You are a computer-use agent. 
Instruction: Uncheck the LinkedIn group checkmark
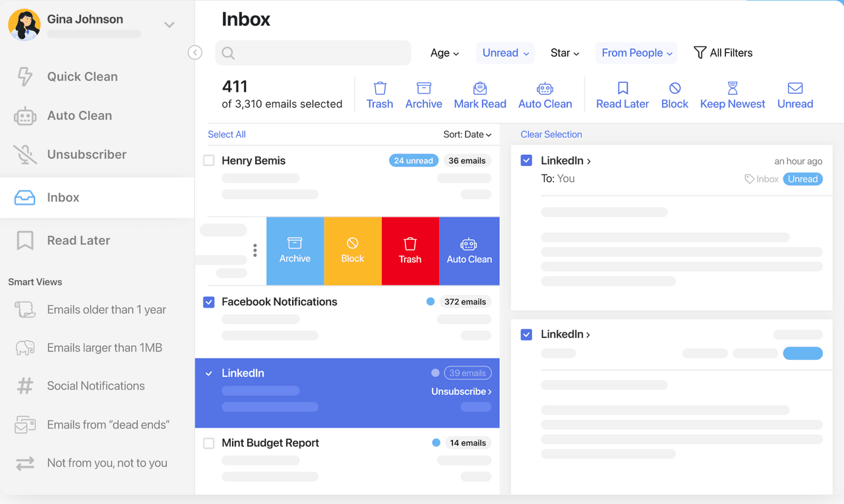tap(209, 374)
